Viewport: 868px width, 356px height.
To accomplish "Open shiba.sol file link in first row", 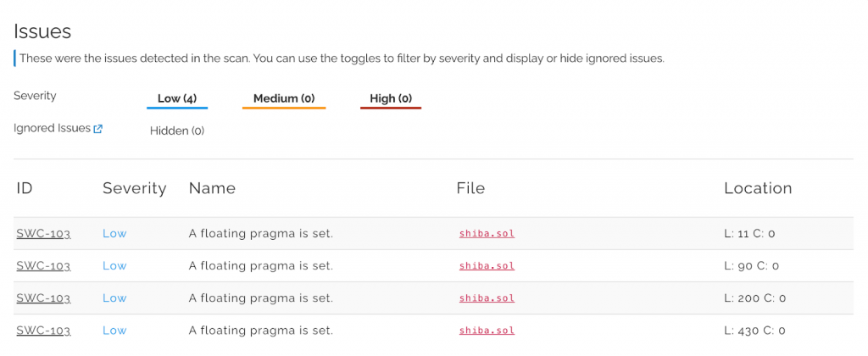I will click(x=487, y=234).
